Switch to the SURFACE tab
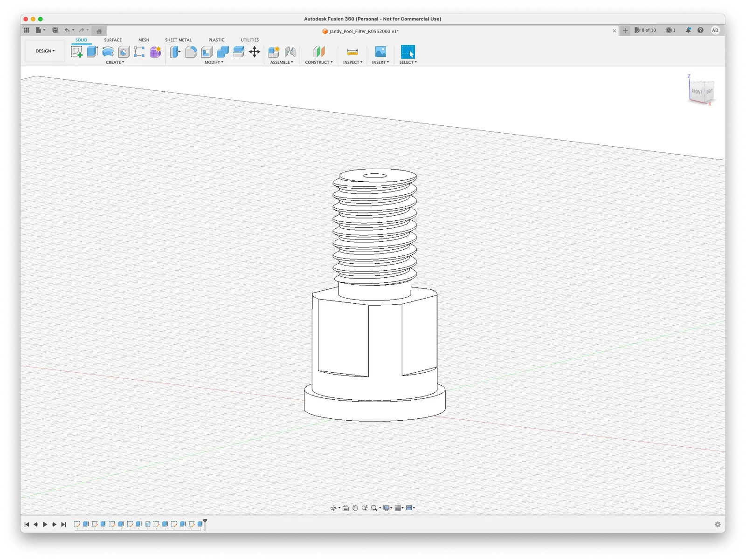Image resolution: width=746 pixels, height=560 pixels. pyautogui.click(x=113, y=40)
